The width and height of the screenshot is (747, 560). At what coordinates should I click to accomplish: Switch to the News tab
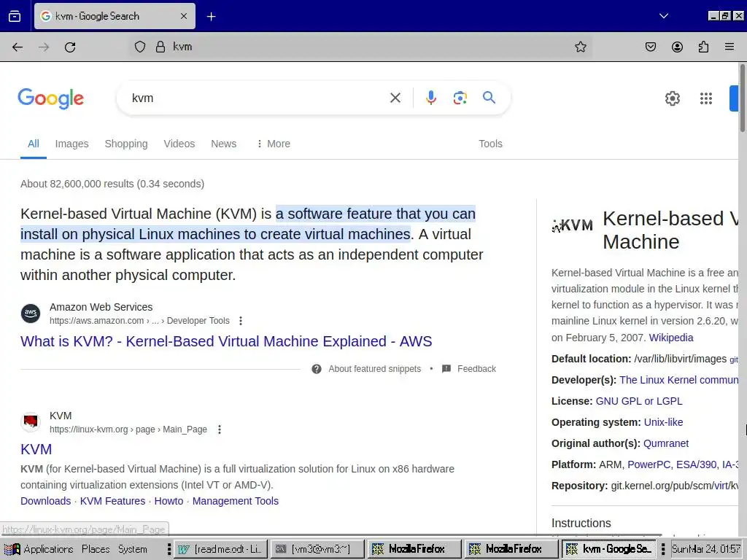pos(223,144)
